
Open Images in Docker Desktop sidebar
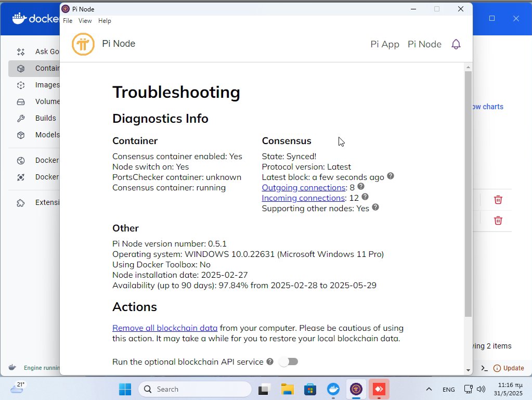click(x=34, y=85)
